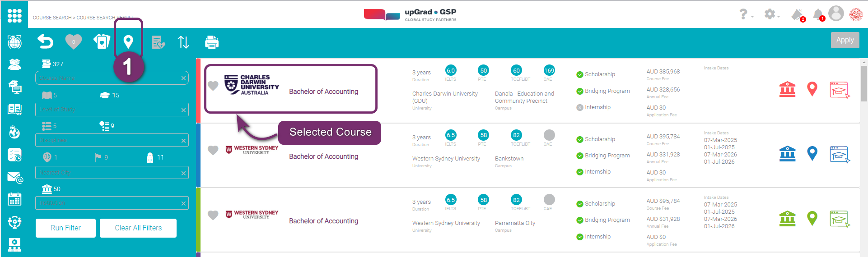Click Clear All Filters
This screenshot has width=868, height=257.
click(138, 228)
